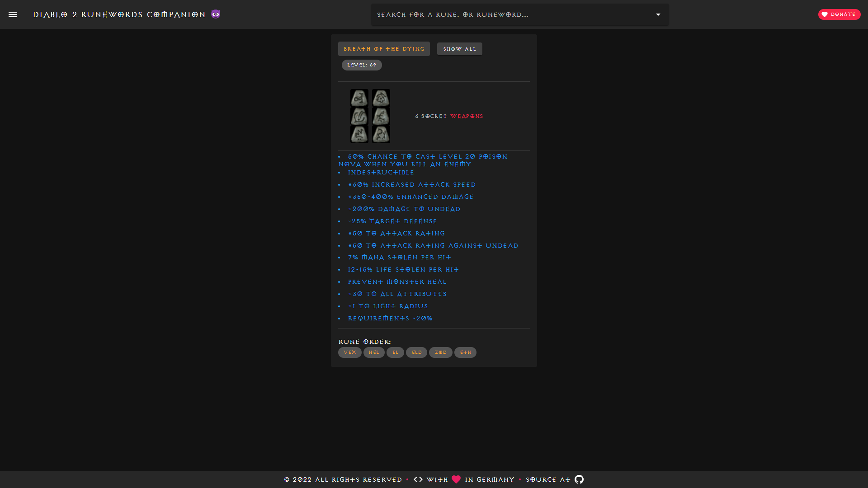Click the +30 To All Attributes line
868x488 pixels.
[x=397, y=294]
